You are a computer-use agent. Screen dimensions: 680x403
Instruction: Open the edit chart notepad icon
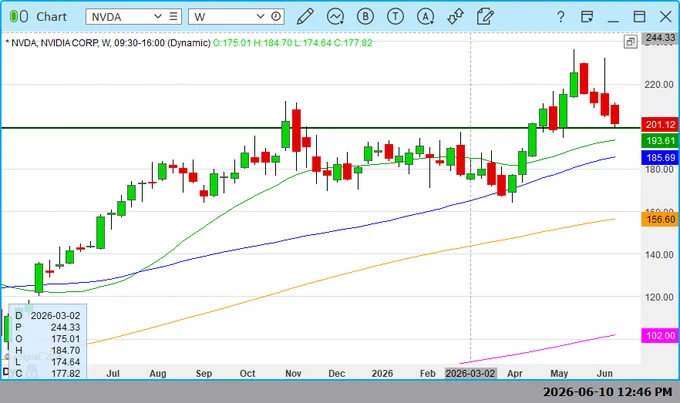click(485, 17)
